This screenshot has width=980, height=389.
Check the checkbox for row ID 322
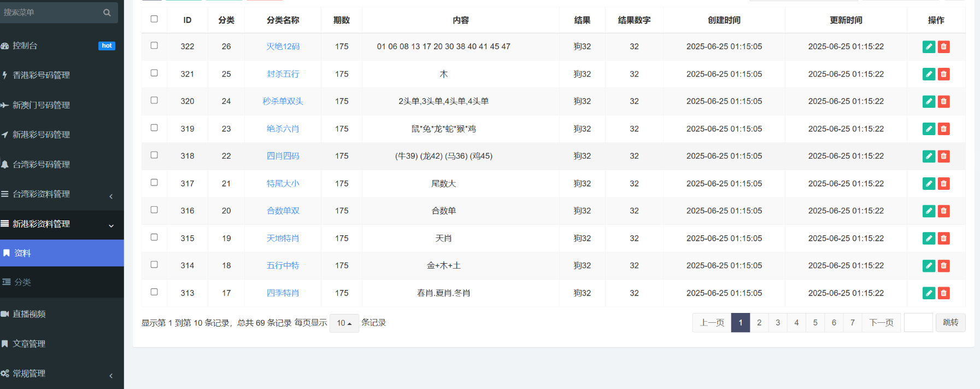tap(154, 45)
